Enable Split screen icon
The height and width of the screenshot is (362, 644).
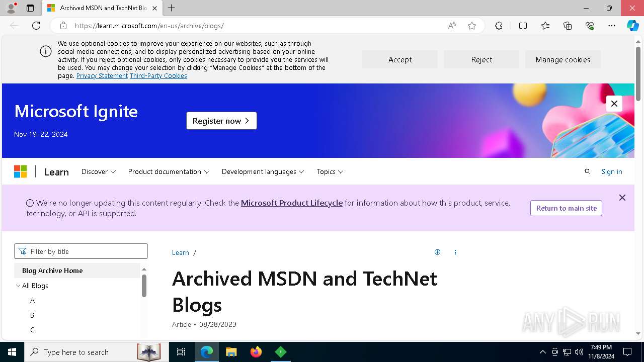click(523, 26)
